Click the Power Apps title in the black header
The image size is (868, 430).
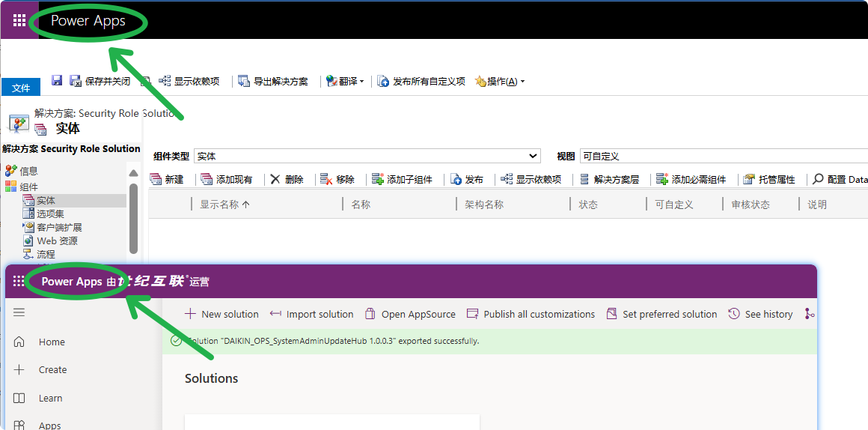(88, 21)
